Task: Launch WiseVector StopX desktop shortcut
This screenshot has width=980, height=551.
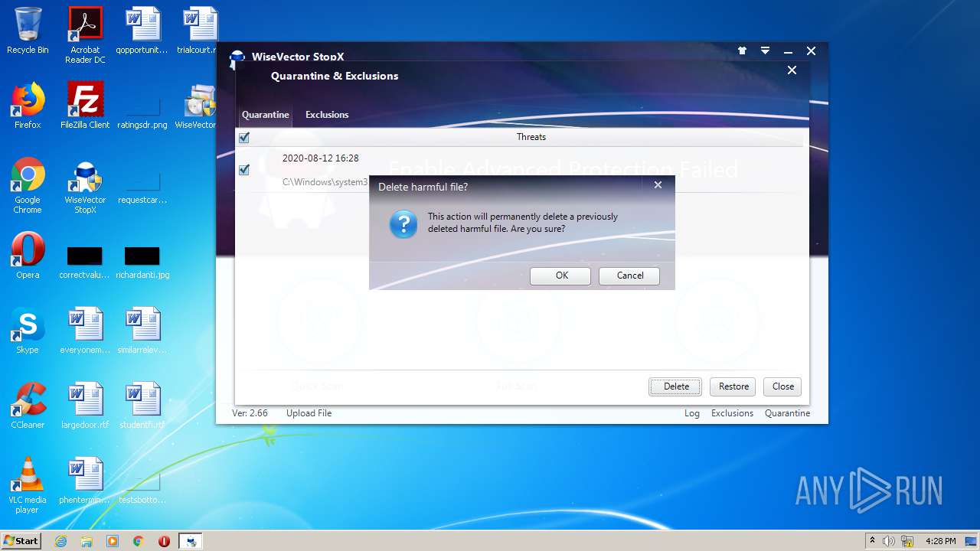Action: 85,185
